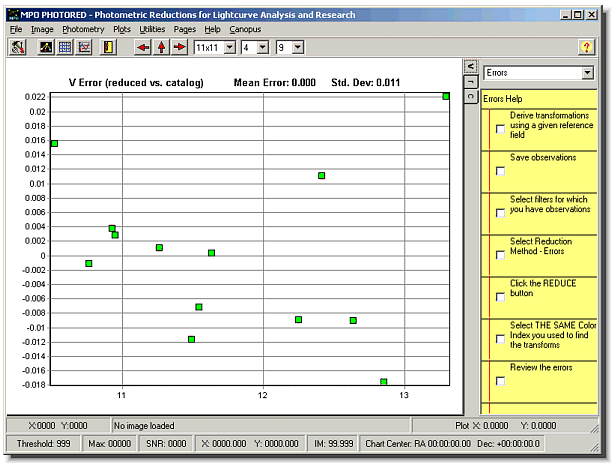Click the red right arrow button
Viewport: 614px width, 466px height.
[x=179, y=47]
